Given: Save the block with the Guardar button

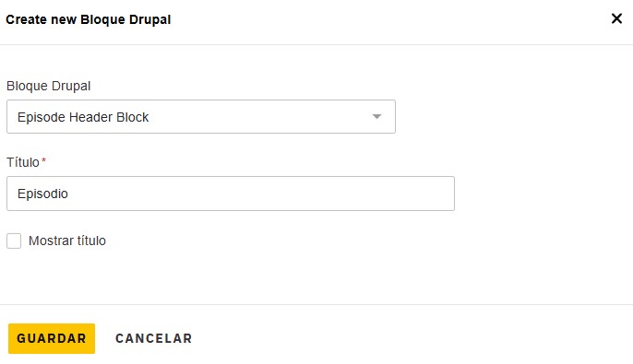Looking at the screenshot, I should (x=52, y=338).
